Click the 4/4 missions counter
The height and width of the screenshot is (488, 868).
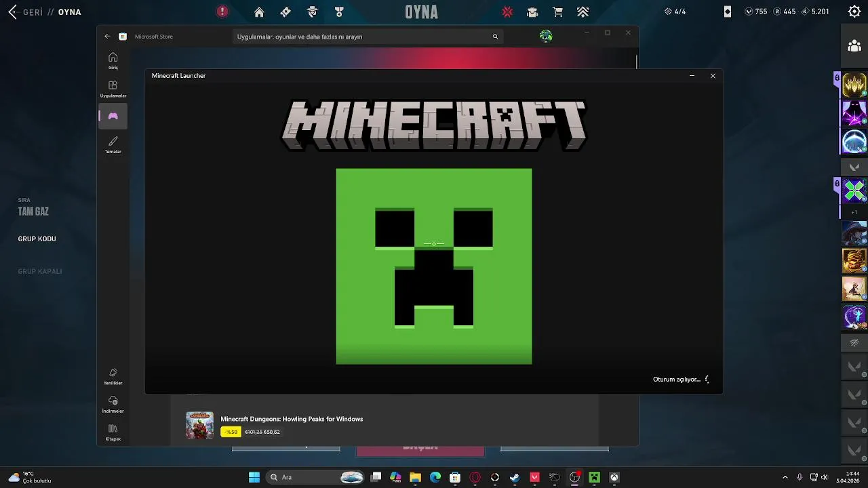[675, 12]
